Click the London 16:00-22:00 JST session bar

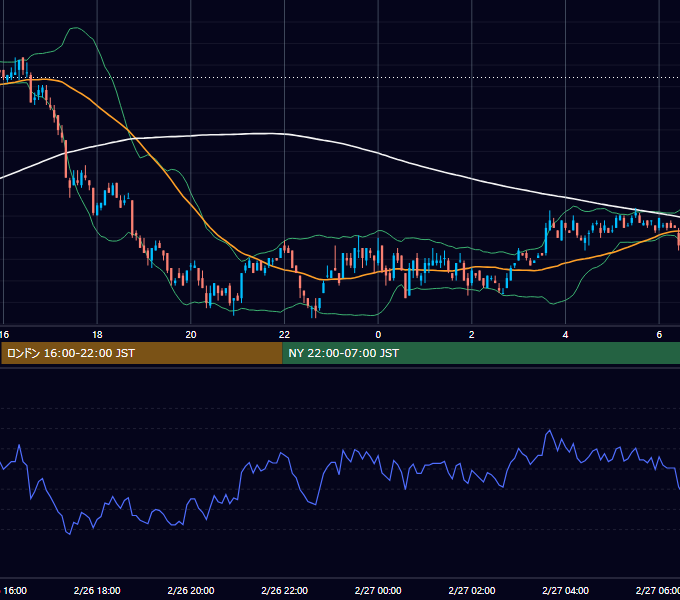[x=141, y=353]
